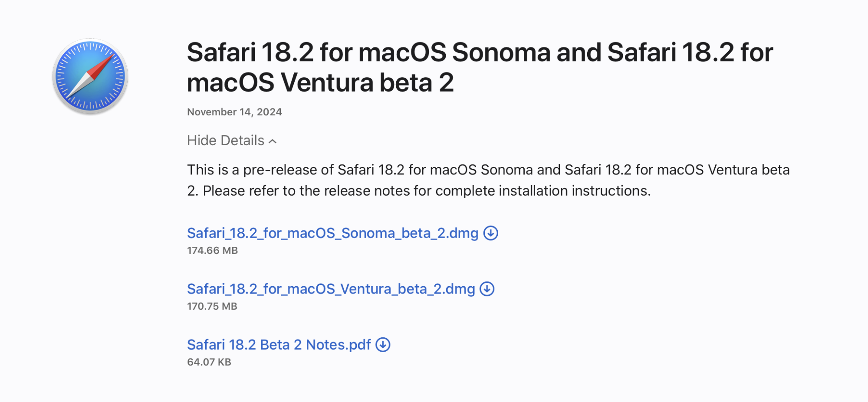Click 'Please refer to the release notes' sentence
The height and width of the screenshot is (402, 868).
pos(427,191)
